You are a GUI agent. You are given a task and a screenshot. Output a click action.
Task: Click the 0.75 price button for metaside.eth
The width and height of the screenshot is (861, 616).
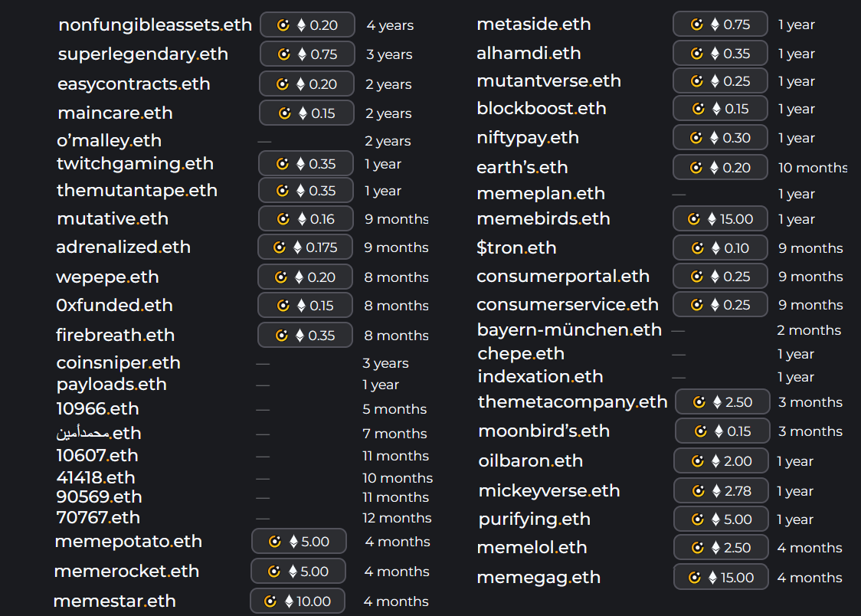720,25
